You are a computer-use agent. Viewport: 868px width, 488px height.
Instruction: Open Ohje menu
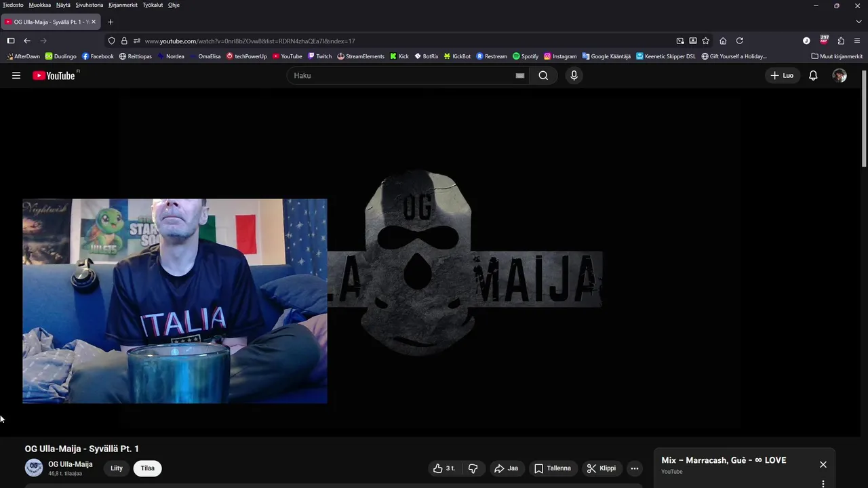click(x=174, y=5)
